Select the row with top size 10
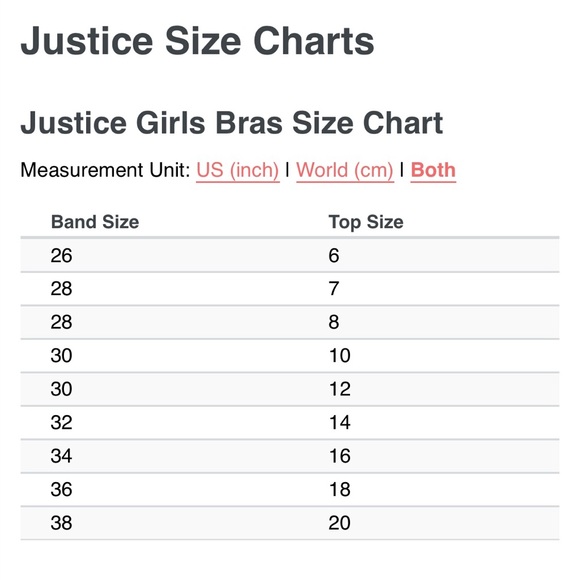 point(290,355)
